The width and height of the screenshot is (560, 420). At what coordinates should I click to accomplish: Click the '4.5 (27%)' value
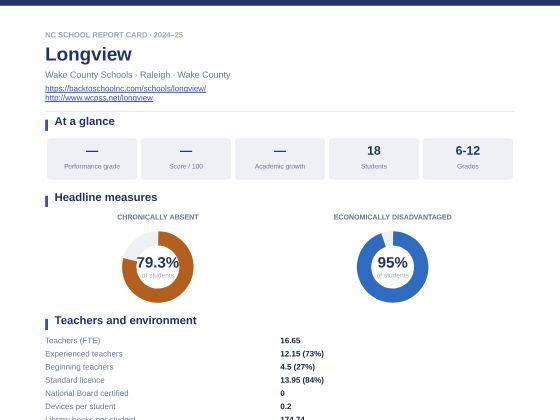tap(298, 367)
